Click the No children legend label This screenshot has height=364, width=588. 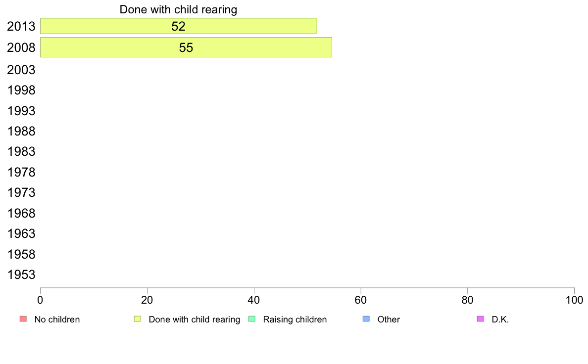click(57, 319)
